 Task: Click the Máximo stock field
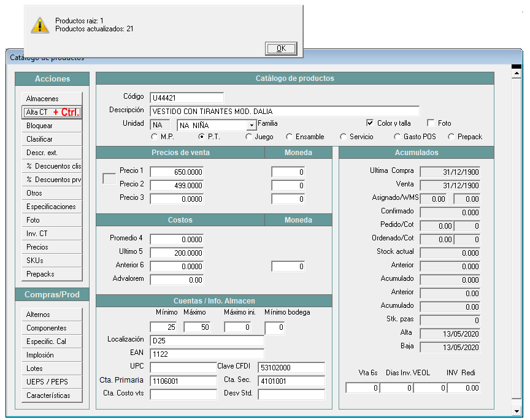coord(197,327)
